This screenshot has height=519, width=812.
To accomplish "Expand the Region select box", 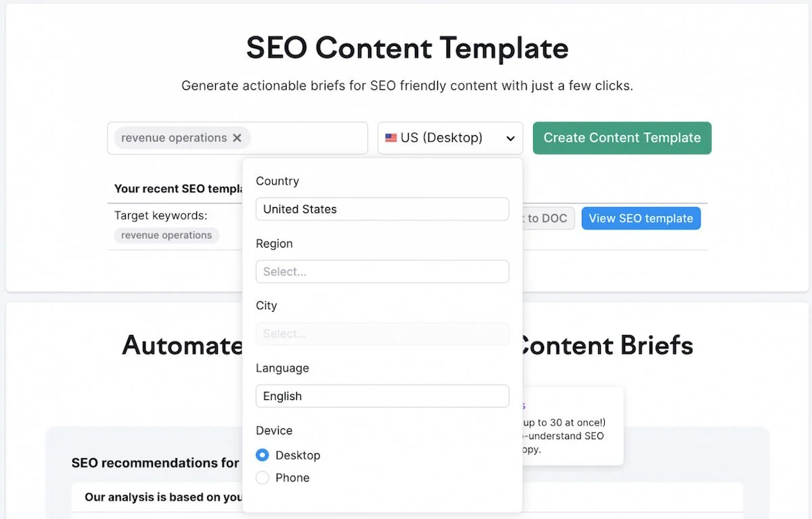I will coord(382,271).
